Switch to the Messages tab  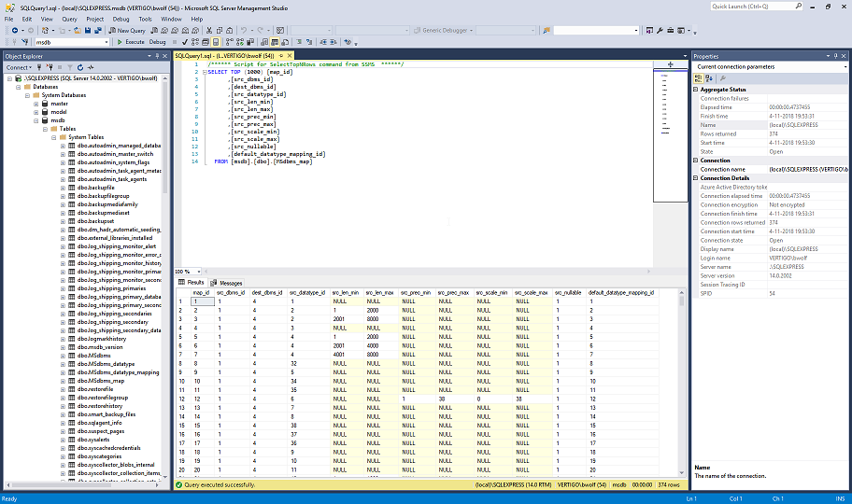(x=226, y=283)
